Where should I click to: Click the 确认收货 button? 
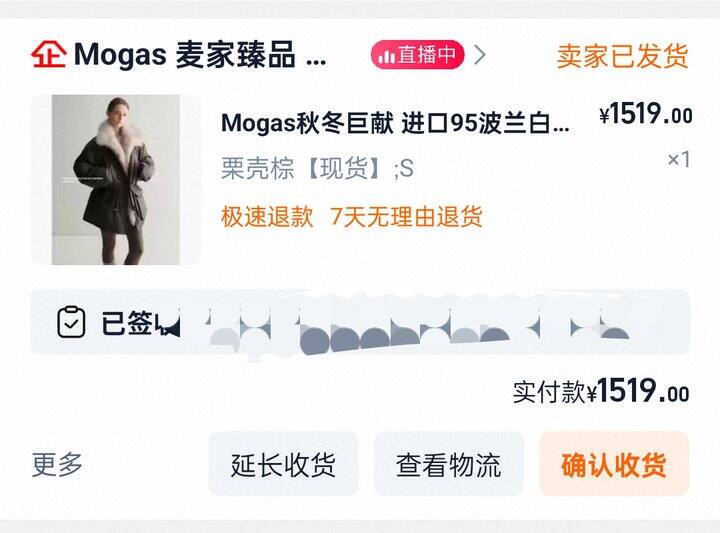point(614,464)
